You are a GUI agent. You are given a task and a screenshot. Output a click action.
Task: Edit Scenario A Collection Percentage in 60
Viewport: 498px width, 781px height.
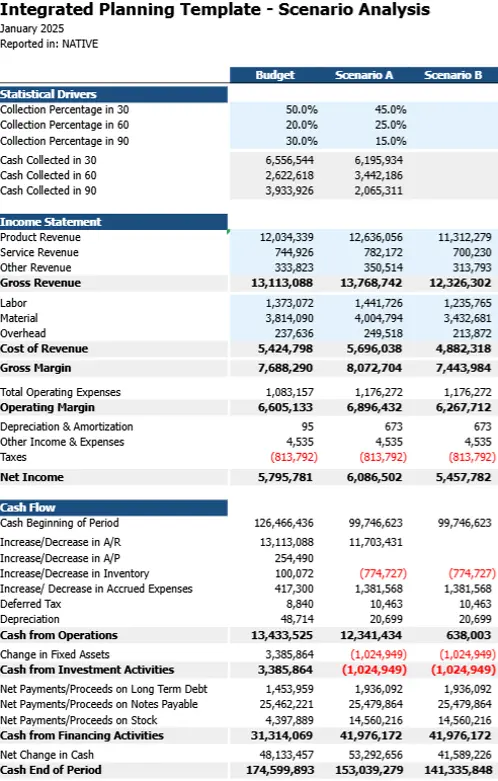pyautogui.click(x=364, y=125)
